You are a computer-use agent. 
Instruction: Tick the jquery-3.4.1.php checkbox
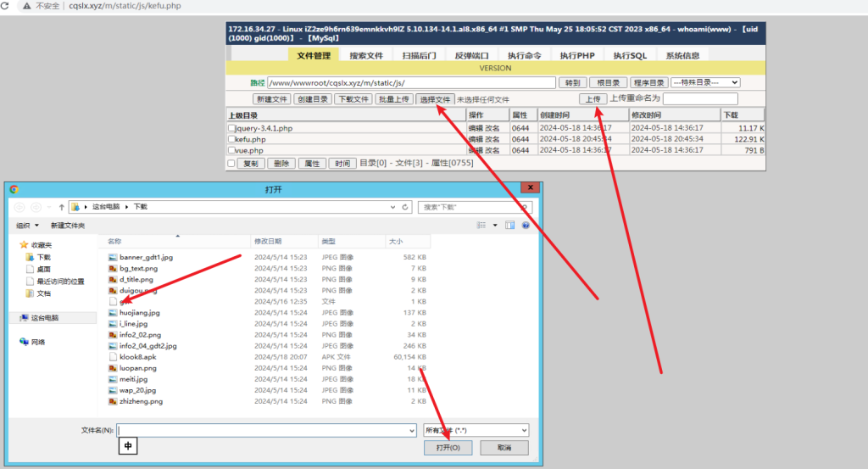coord(231,128)
